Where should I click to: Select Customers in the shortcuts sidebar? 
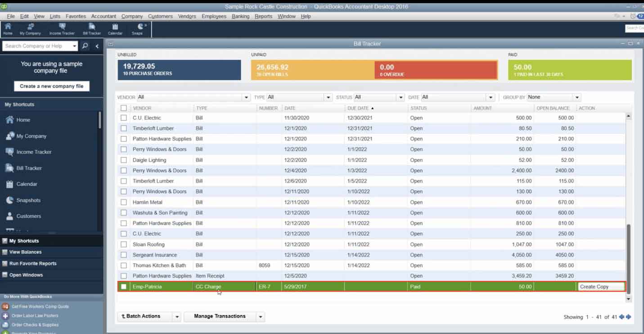pos(28,216)
